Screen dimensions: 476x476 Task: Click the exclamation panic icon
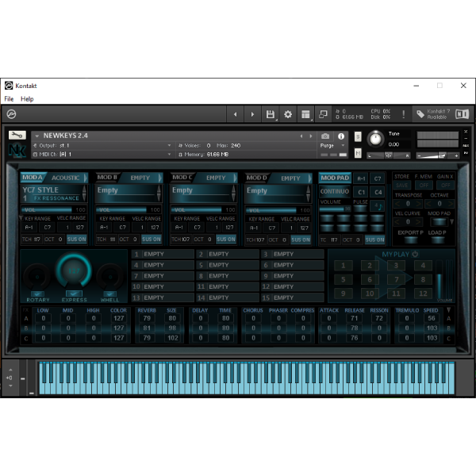404,114
